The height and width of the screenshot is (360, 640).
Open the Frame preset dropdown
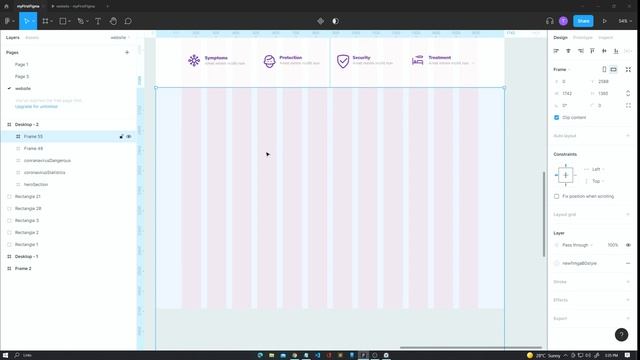[x=562, y=69]
